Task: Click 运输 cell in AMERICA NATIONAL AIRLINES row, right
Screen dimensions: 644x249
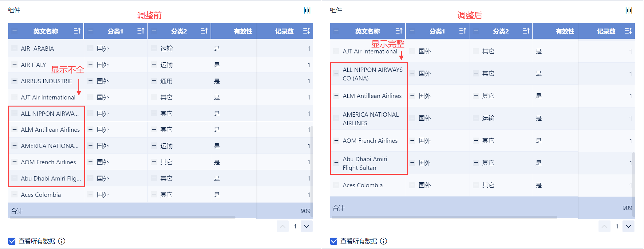Action: click(x=488, y=118)
